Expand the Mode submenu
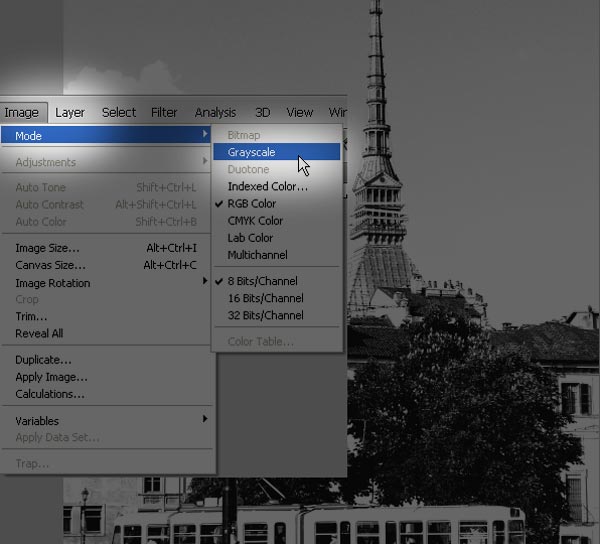The width and height of the screenshot is (600, 544). click(106, 135)
